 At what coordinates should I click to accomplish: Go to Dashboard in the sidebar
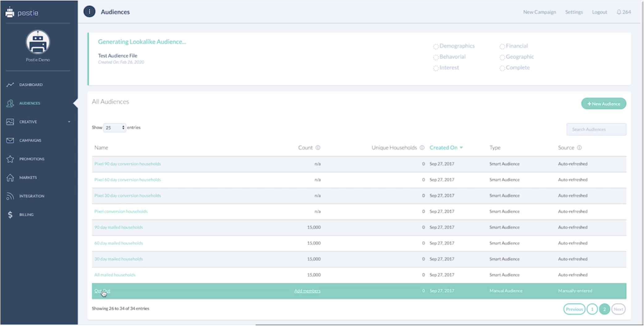(31, 85)
